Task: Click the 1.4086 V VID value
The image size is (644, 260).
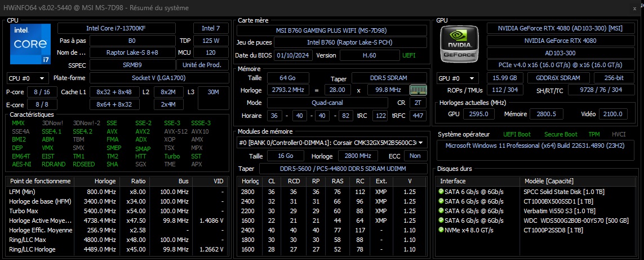Action: click(211, 221)
